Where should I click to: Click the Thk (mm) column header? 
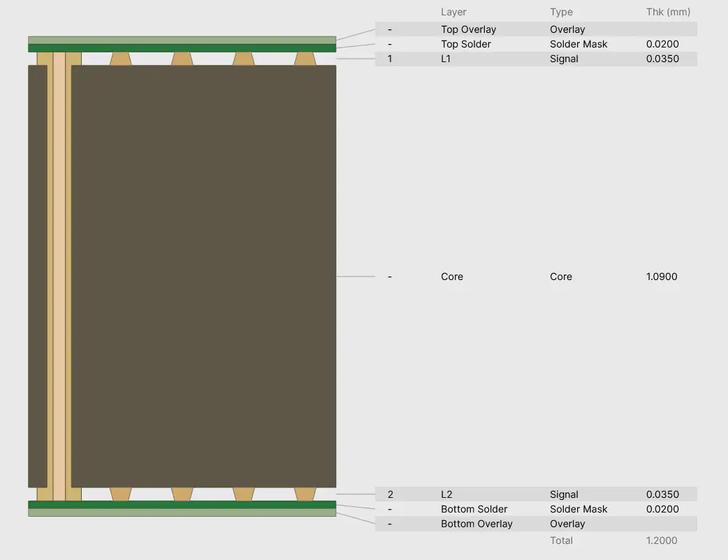click(668, 12)
